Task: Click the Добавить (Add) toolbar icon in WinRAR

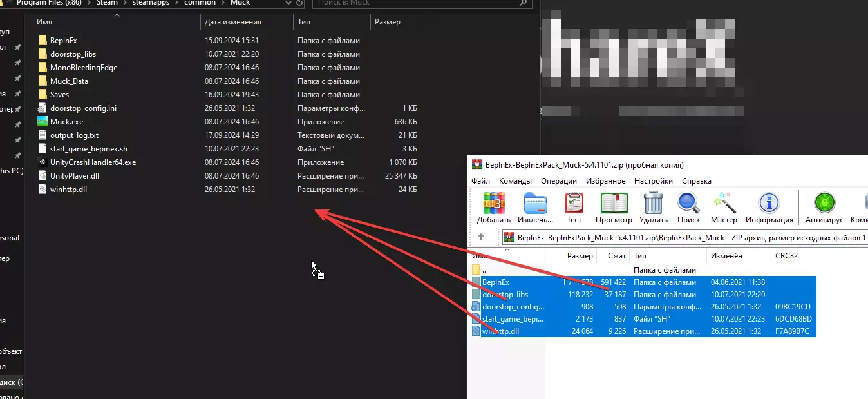Action: [494, 203]
